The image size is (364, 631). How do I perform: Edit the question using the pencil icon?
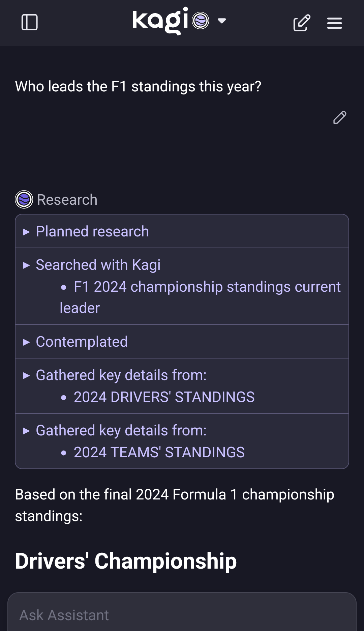(x=340, y=118)
